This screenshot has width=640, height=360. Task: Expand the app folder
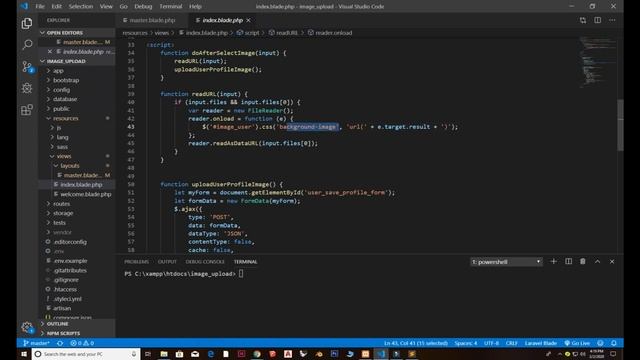tap(58, 71)
